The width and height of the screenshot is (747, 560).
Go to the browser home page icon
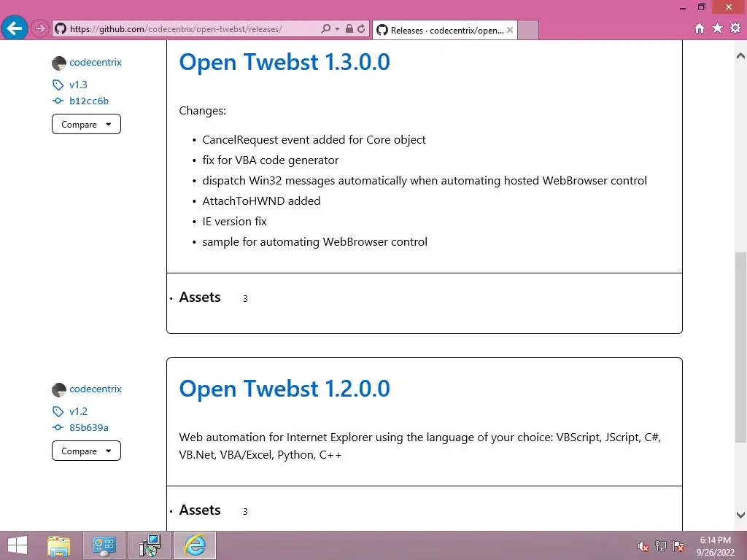(700, 28)
